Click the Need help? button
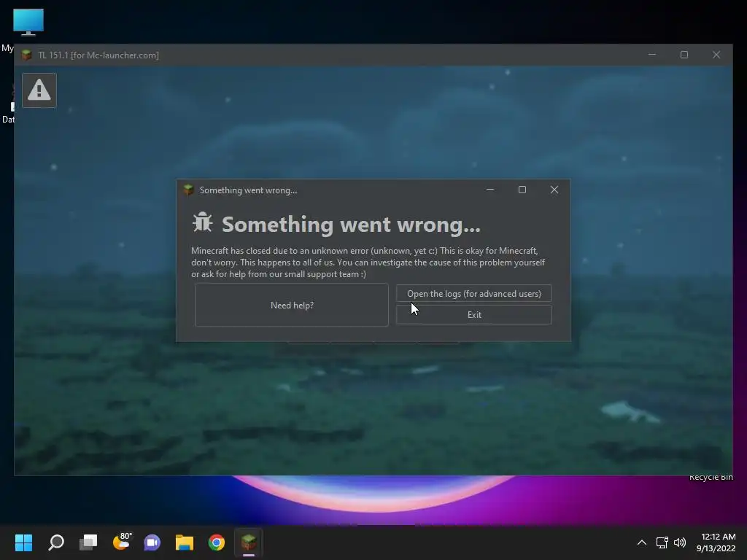The image size is (747, 560). click(292, 306)
